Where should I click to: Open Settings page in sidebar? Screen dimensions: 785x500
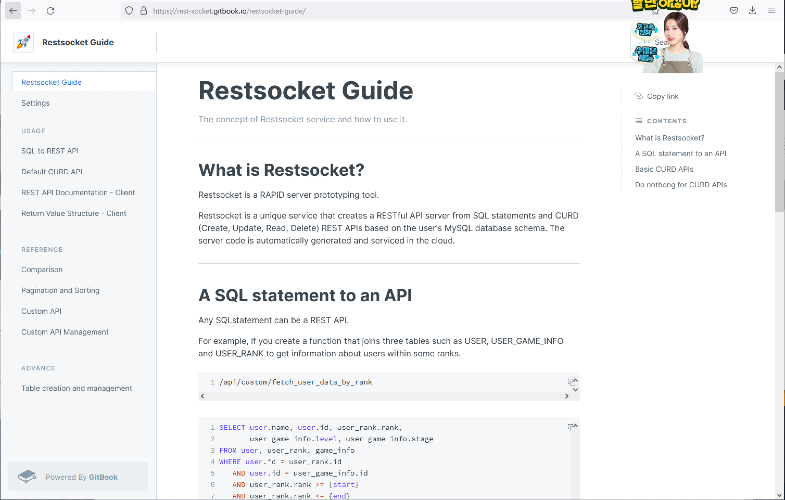pyautogui.click(x=36, y=103)
